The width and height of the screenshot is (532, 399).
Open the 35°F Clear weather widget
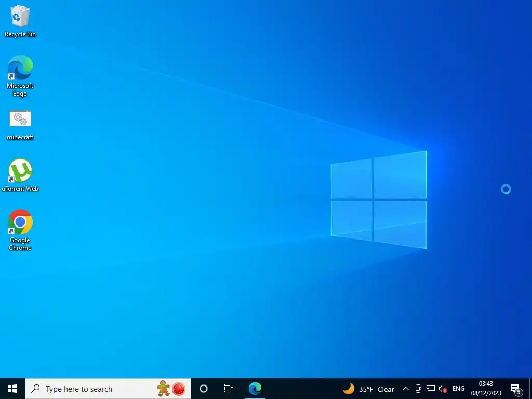[368, 389]
